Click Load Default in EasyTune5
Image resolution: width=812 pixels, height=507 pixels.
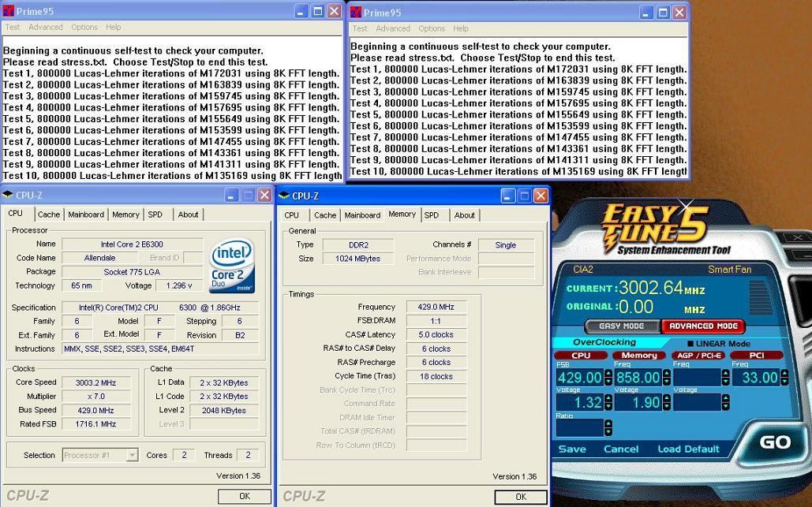tap(688, 449)
